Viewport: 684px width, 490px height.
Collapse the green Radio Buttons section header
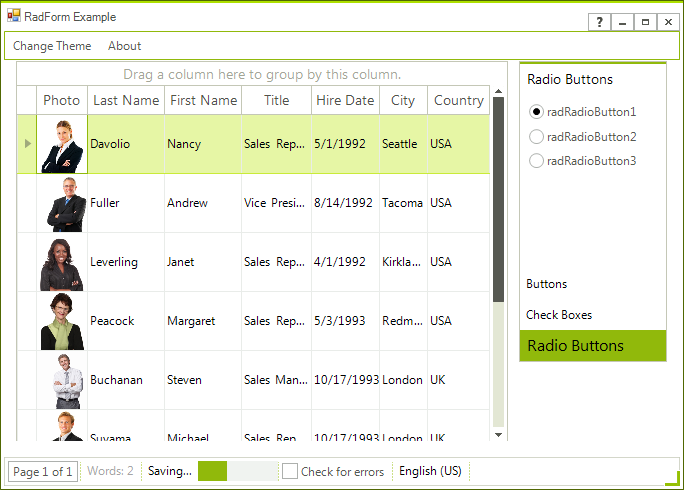[592, 346]
